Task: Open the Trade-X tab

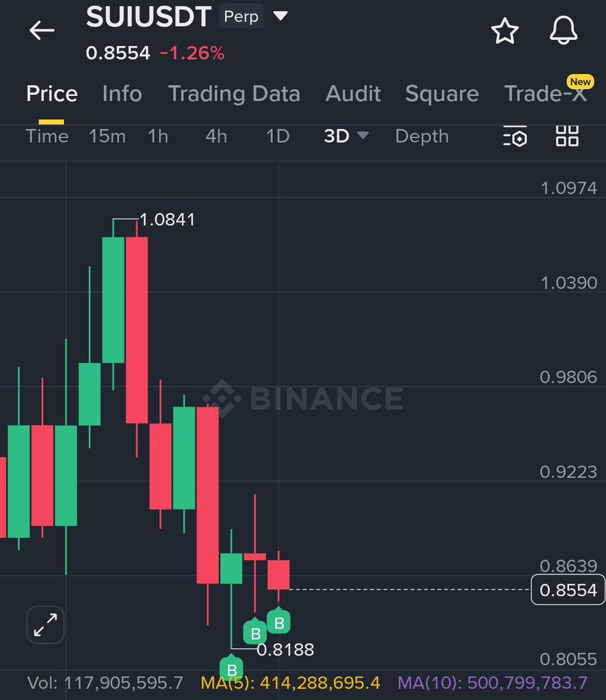Action: point(545,93)
